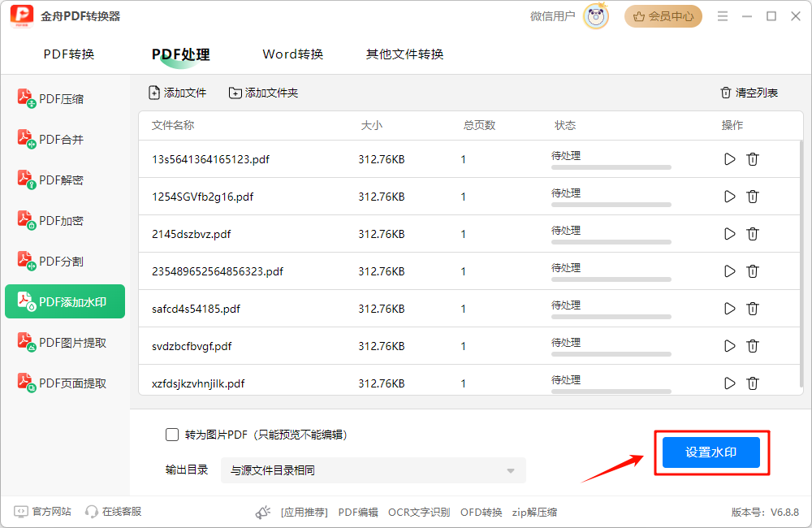812x528 pixels.
Task: Select PDF解密 in the sidebar
Action: 65,180
